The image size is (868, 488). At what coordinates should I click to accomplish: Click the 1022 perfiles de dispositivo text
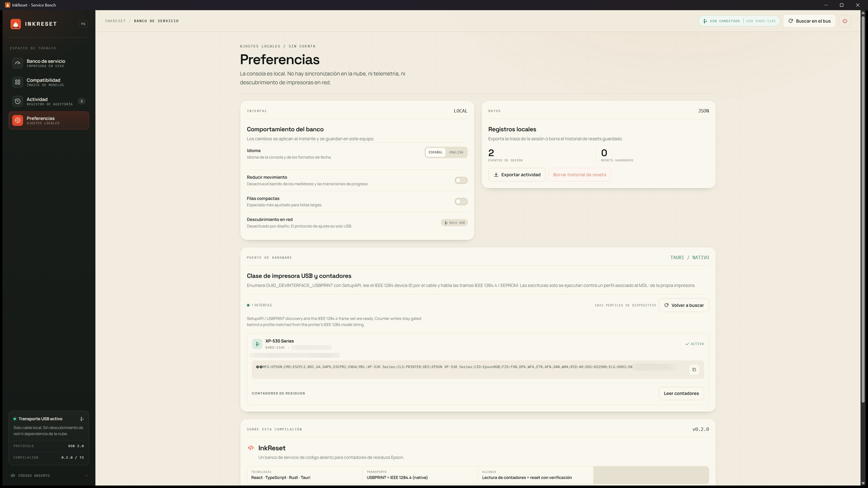pos(625,305)
